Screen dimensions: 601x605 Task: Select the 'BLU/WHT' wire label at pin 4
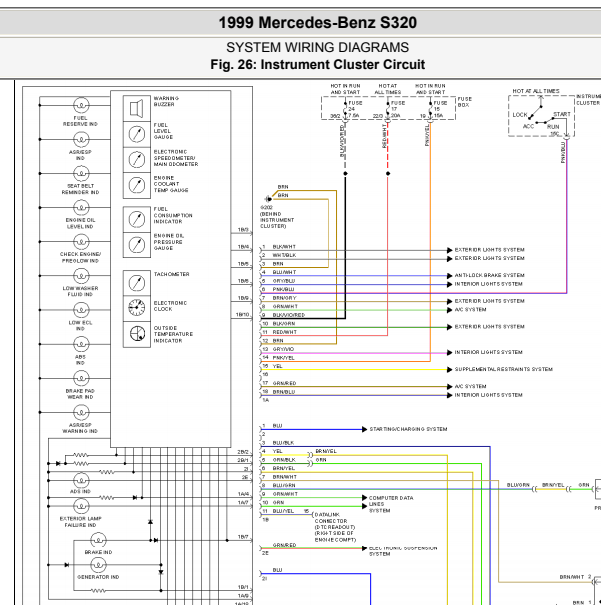284,272
